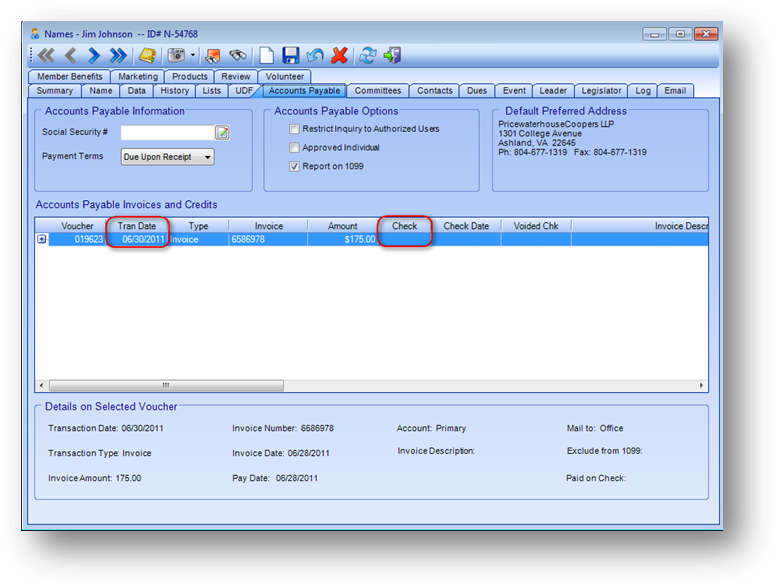Click the camera snapshot icon
The image size is (778, 586).
[x=176, y=55]
